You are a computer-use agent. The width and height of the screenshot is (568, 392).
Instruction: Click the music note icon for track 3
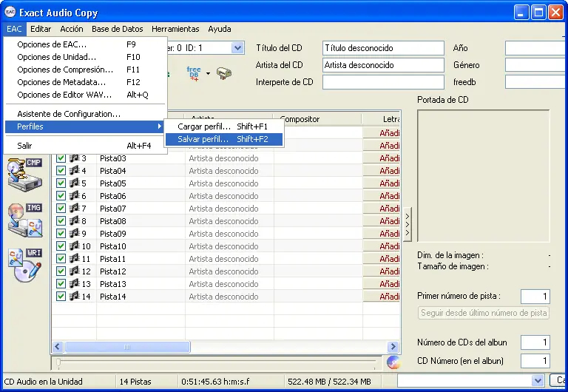click(x=74, y=158)
